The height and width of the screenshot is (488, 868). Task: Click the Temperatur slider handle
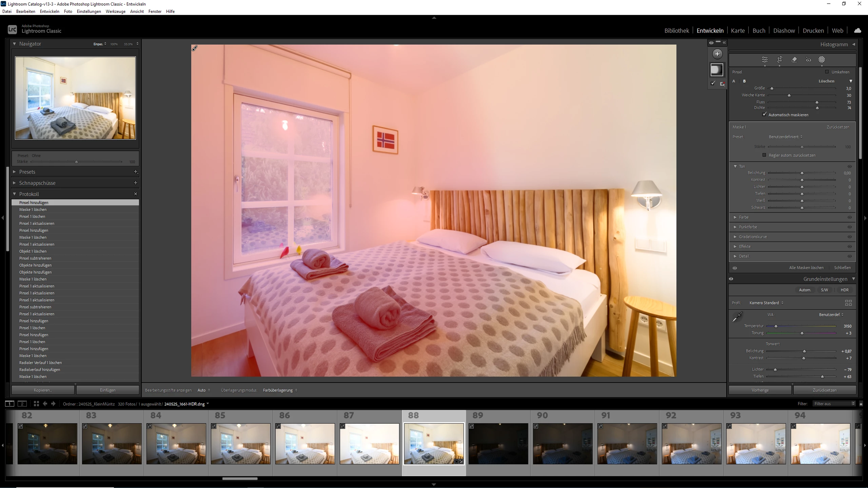tap(776, 326)
